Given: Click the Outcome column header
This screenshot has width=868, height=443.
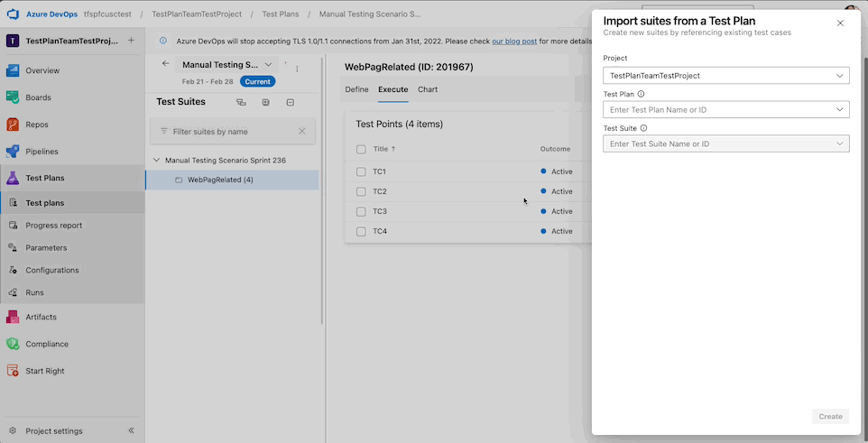Looking at the screenshot, I should (x=555, y=149).
